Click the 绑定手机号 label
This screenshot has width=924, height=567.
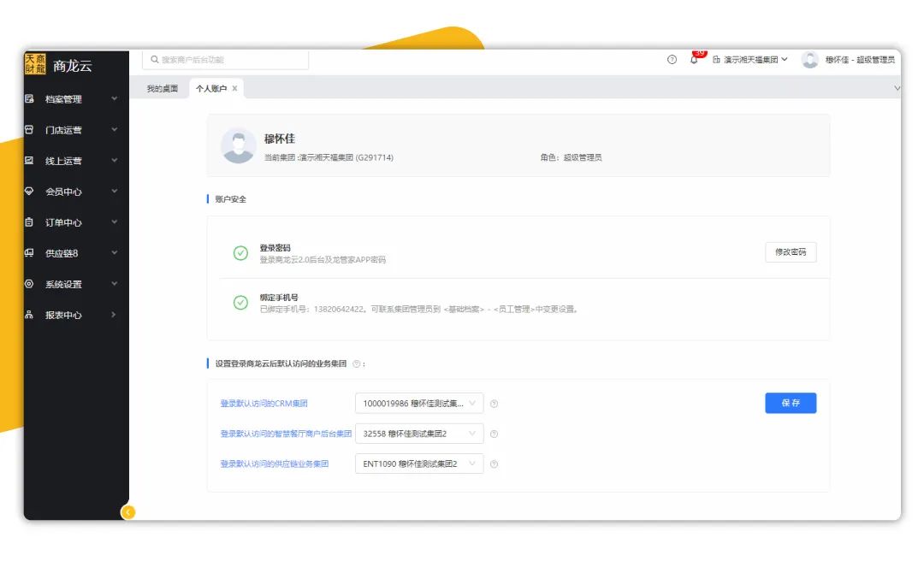click(279, 298)
